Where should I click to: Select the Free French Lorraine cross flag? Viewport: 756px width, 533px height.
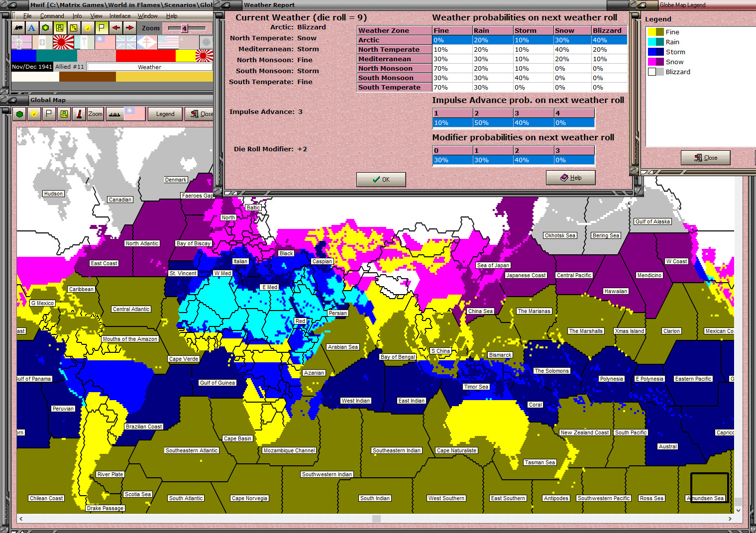click(x=147, y=42)
